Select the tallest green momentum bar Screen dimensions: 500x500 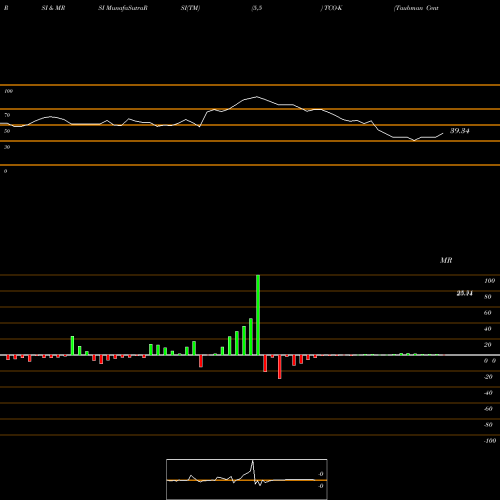pos(258,315)
